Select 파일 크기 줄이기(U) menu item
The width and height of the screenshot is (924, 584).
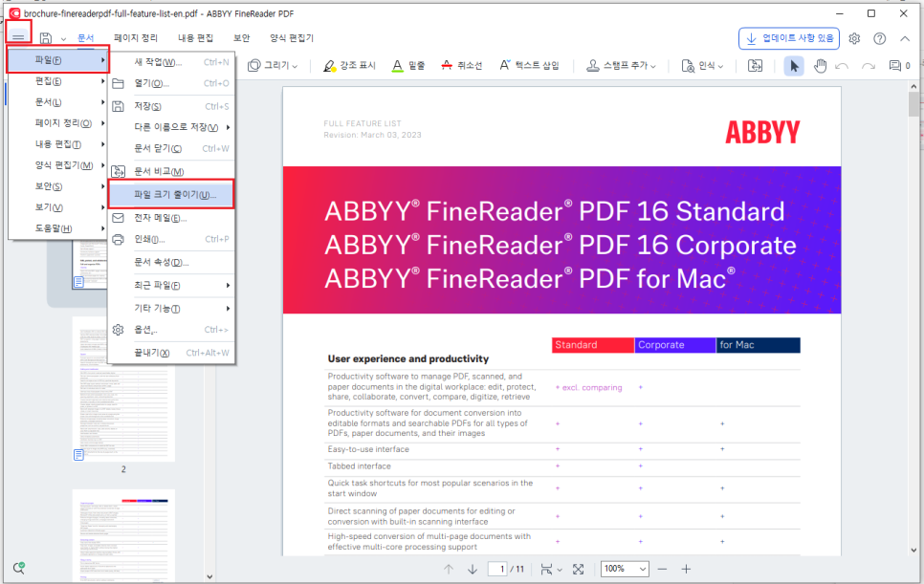[x=171, y=195]
